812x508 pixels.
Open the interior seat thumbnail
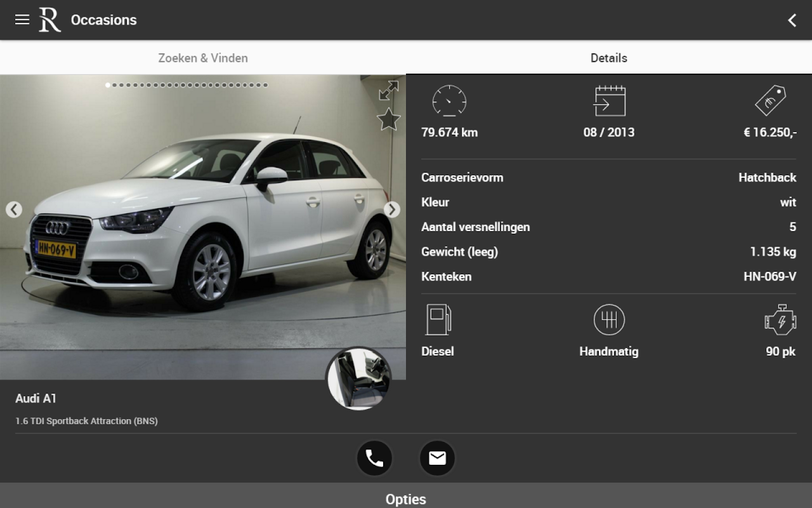(x=358, y=378)
